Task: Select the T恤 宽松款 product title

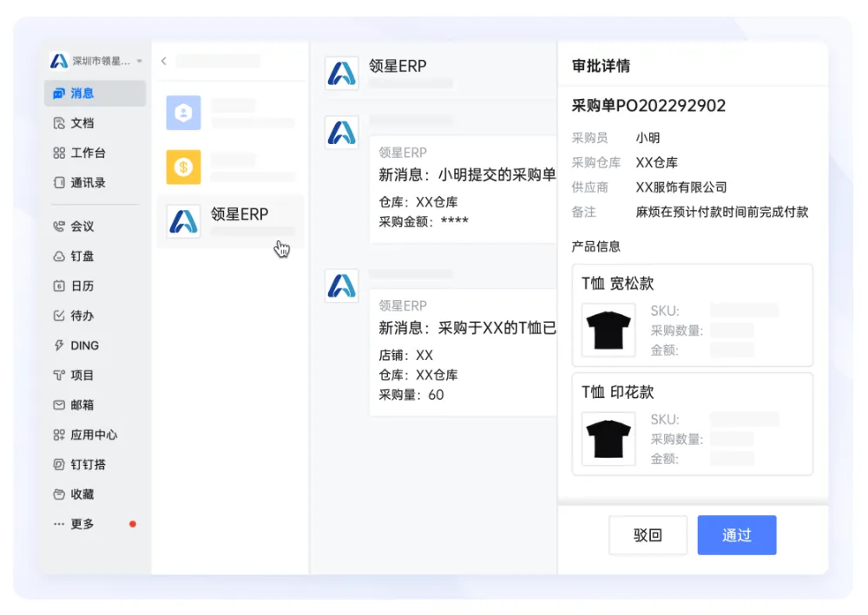Action: pyautogui.click(x=618, y=284)
